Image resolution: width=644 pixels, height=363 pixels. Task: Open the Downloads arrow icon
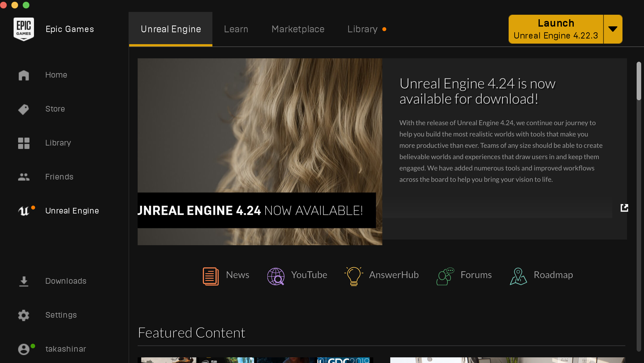click(x=24, y=281)
